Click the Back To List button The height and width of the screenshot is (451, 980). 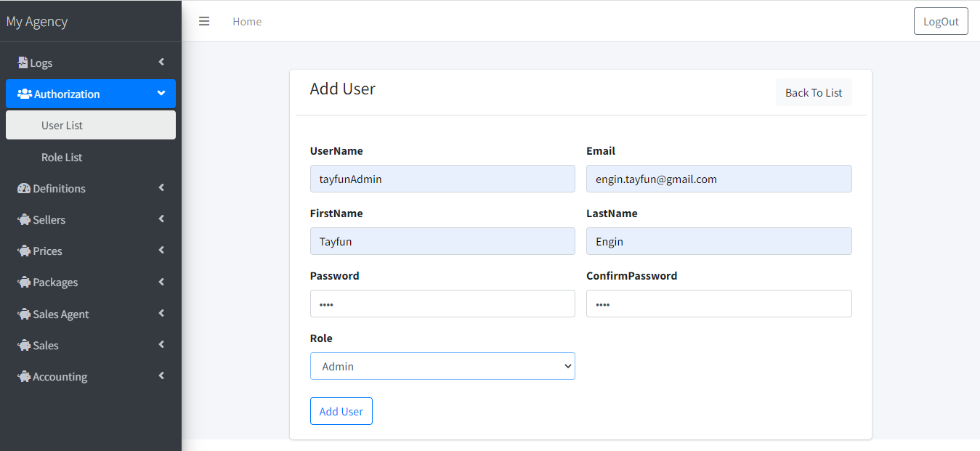[x=814, y=92]
